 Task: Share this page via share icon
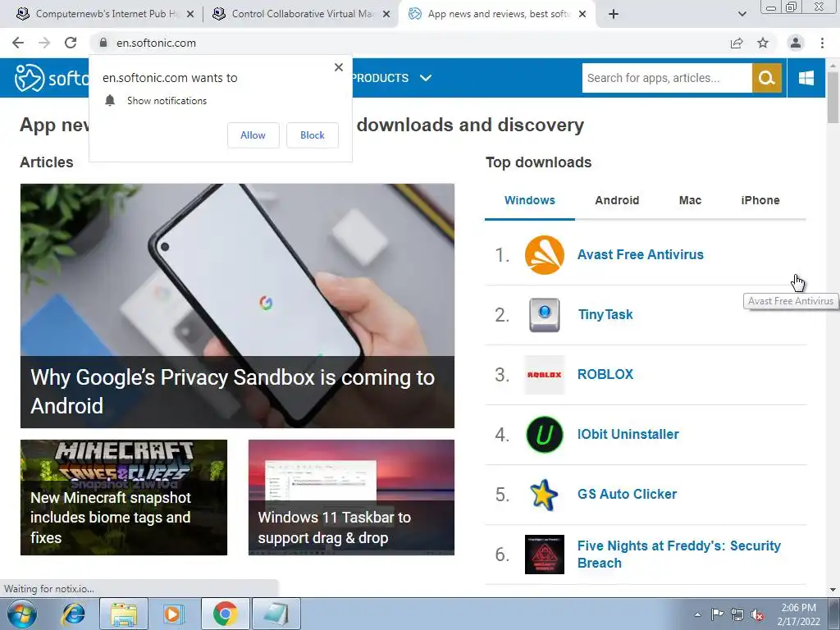(737, 43)
